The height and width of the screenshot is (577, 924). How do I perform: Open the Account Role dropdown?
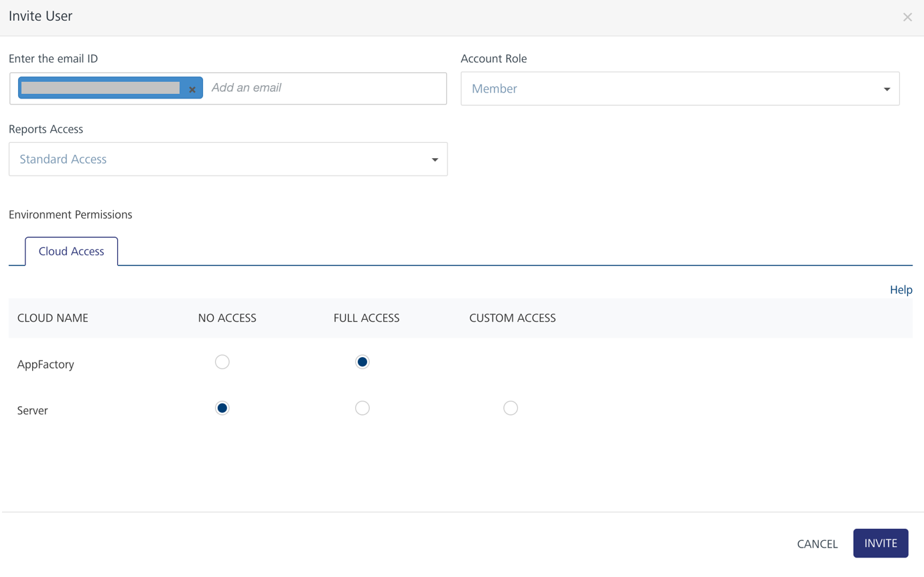[x=680, y=88]
